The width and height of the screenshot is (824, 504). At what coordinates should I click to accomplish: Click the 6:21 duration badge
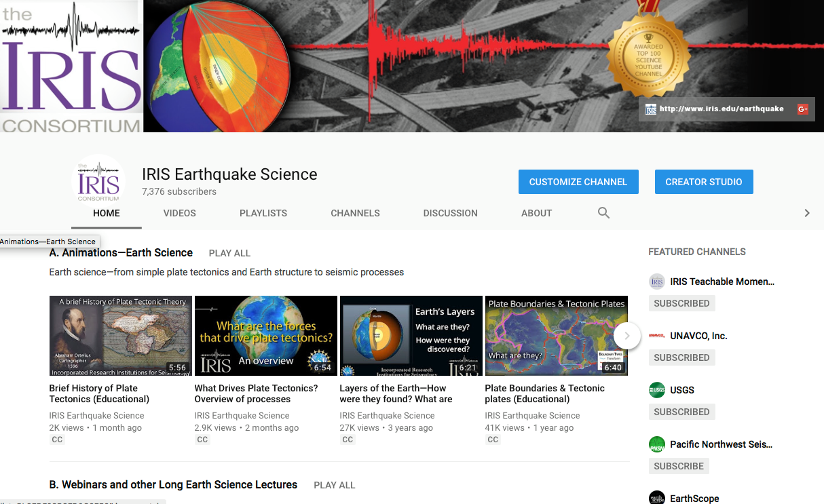[468, 368]
